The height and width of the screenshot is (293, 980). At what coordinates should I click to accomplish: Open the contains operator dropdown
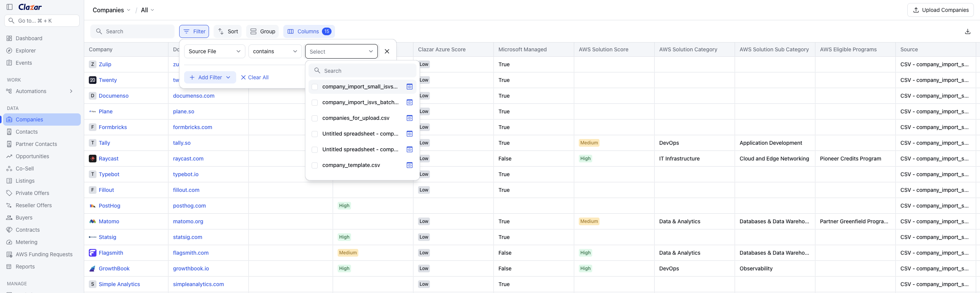pos(275,51)
